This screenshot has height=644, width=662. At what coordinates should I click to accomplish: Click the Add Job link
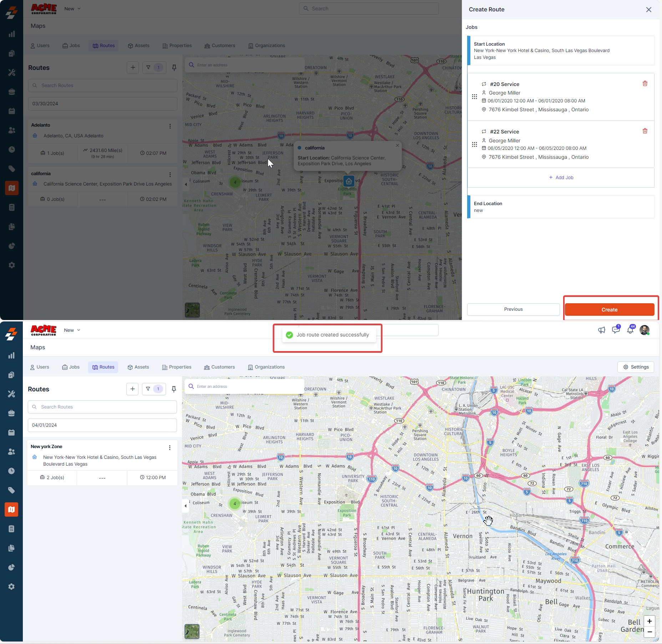click(561, 178)
